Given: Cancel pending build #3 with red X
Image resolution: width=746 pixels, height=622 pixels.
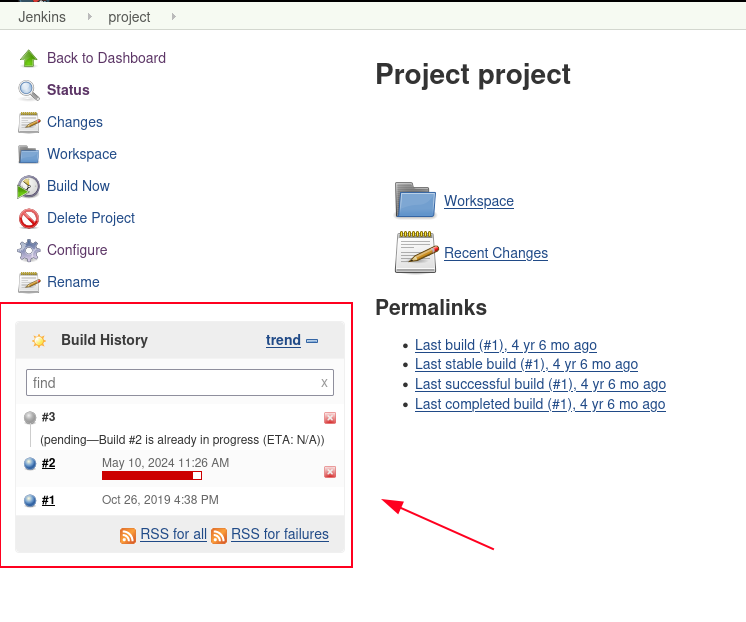Looking at the screenshot, I should 330,418.
